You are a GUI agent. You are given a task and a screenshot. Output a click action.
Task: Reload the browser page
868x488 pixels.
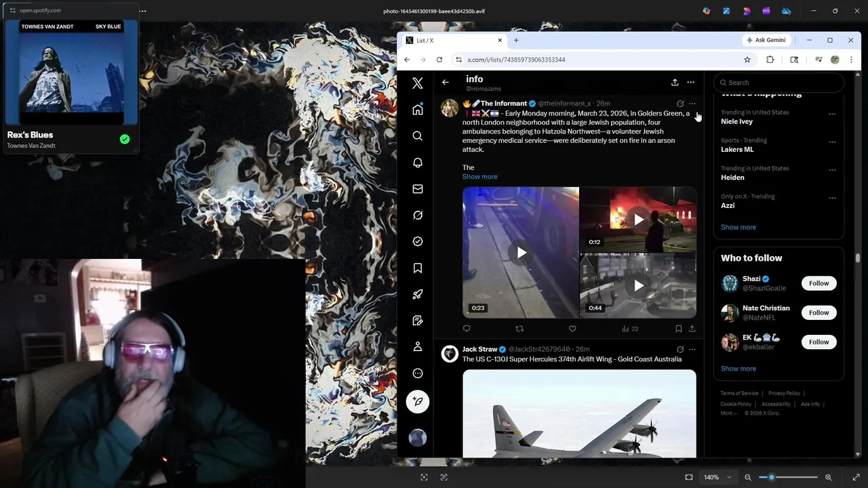click(x=439, y=60)
